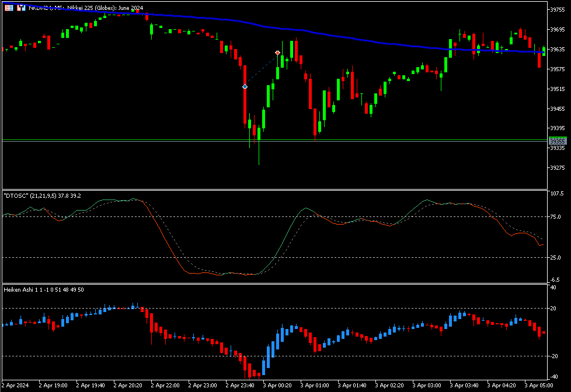Click the "2 Apr 19:00" time label
This screenshot has height=392, width=571.
point(53,385)
